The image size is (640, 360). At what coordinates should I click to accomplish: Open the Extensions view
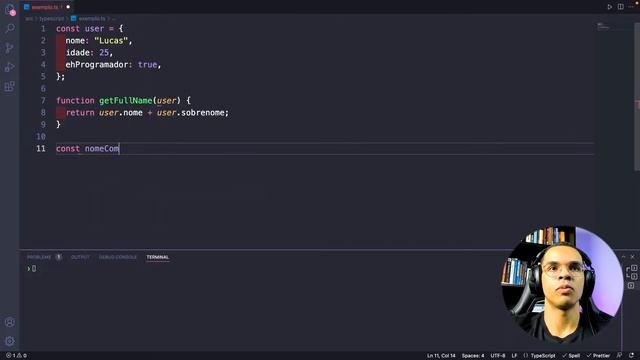tap(10, 86)
